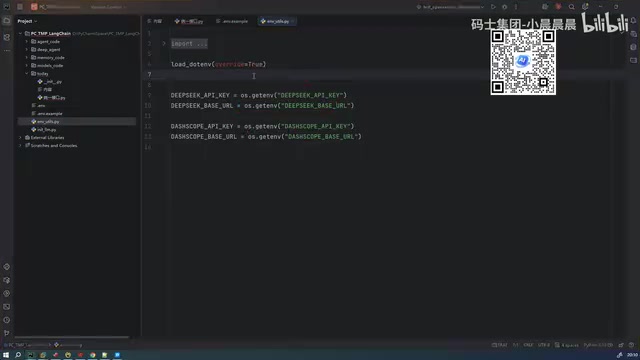Select the .env file
The image size is (640, 360).
(x=38, y=106)
